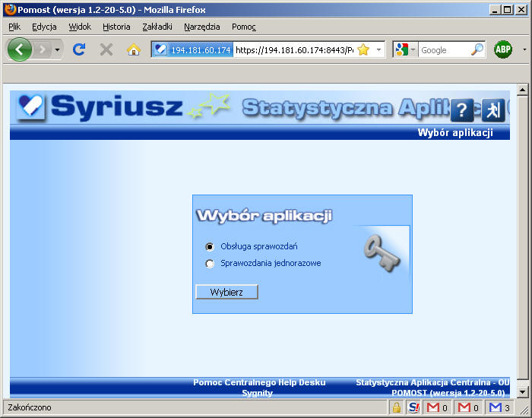Click the URL address field

point(294,50)
